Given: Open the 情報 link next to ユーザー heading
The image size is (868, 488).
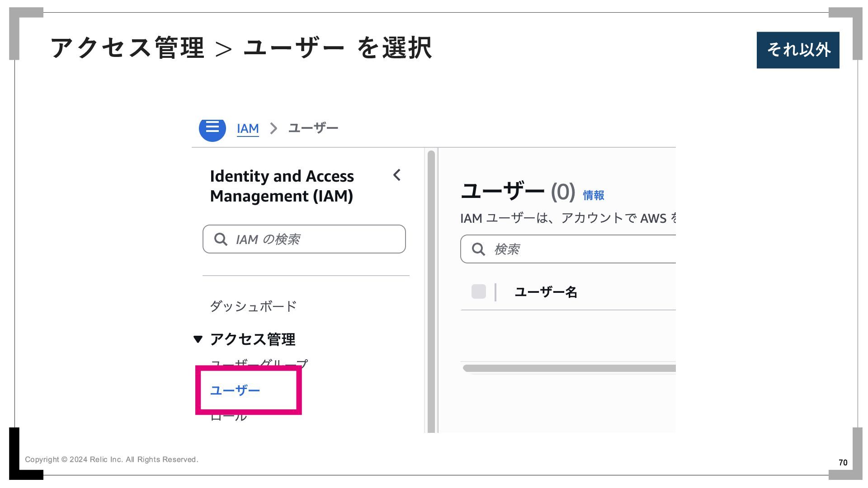Looking at the screenshot, I should (594, 195).
